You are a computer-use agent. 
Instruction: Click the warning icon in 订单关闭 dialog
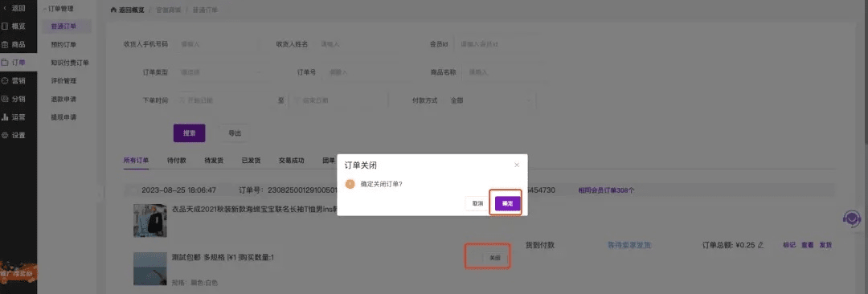350,185
